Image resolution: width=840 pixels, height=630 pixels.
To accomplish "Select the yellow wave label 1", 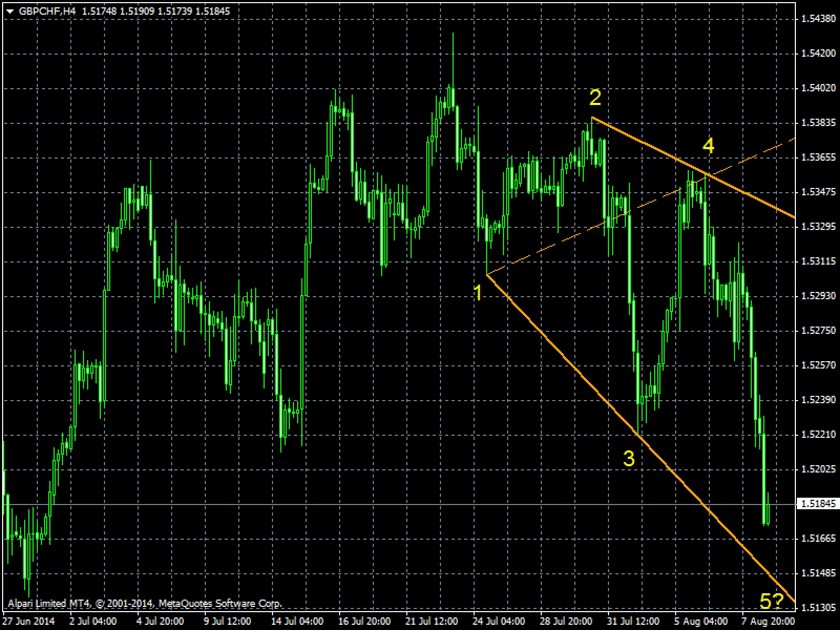I will point(478,293).
